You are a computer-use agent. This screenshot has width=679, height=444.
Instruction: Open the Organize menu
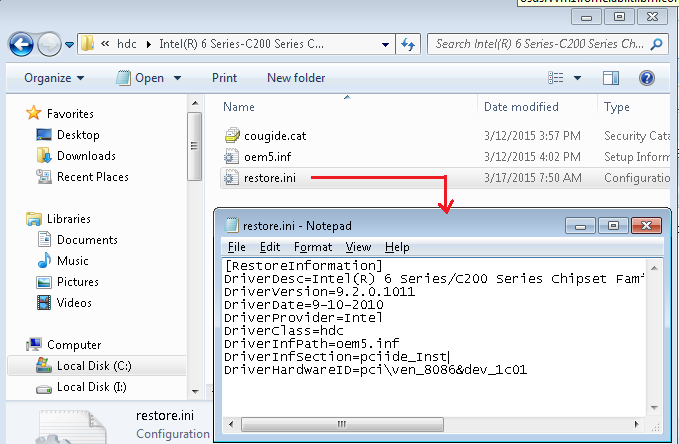pyautogui.click(x=54, y=78)
